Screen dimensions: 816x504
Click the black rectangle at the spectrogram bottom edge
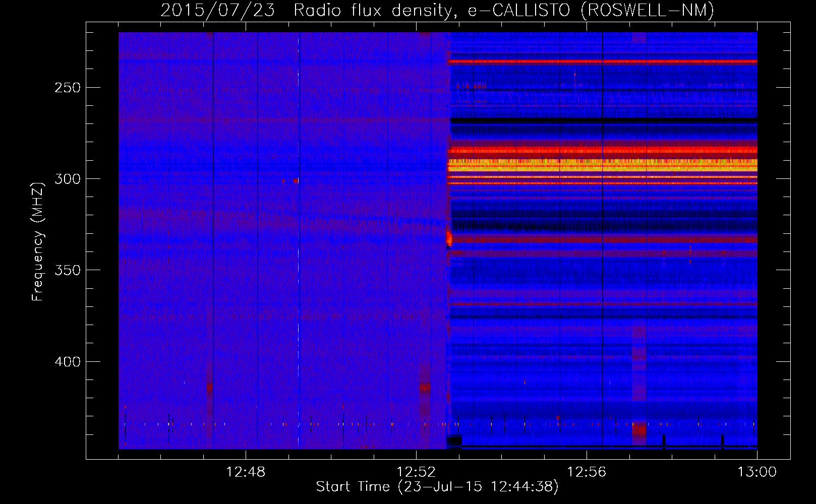[454, 440]
